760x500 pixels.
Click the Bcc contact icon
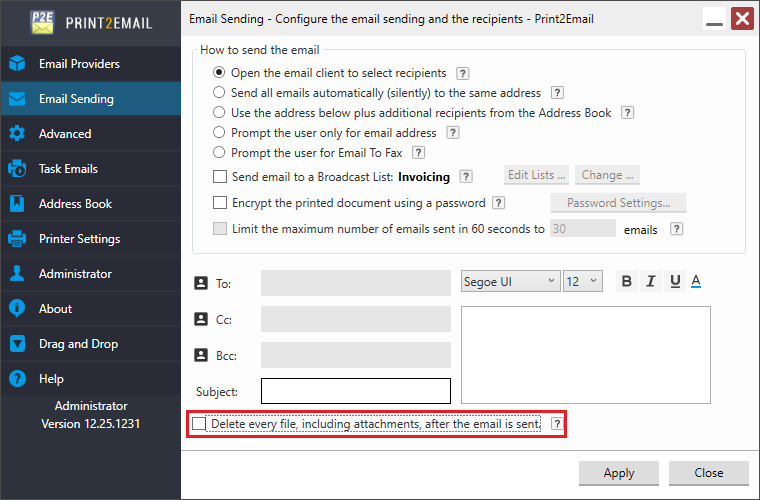(x=200, y=355)
